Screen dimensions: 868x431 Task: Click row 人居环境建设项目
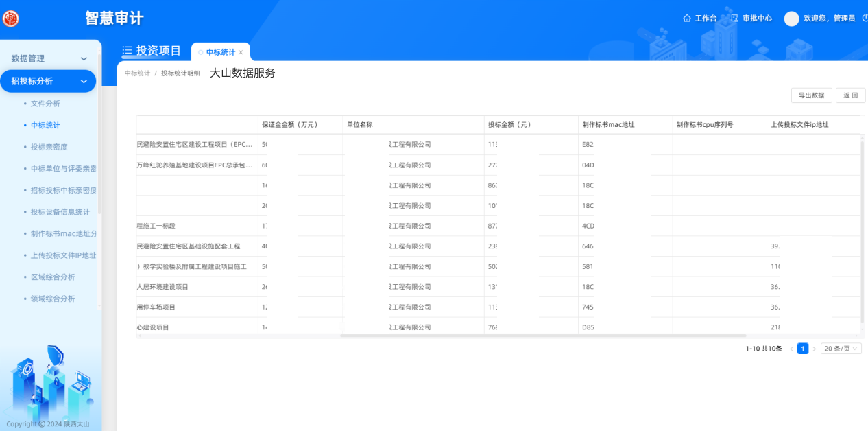point(498,287)
